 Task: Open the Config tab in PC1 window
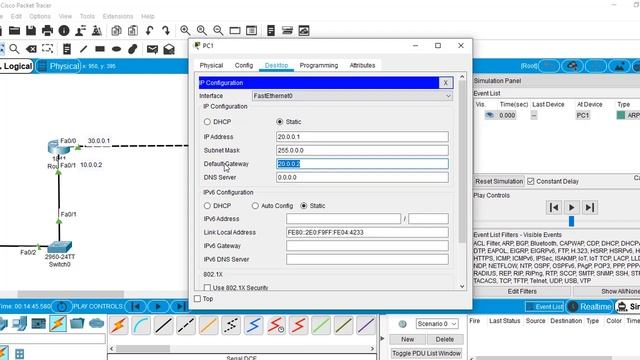coord(244,65)
